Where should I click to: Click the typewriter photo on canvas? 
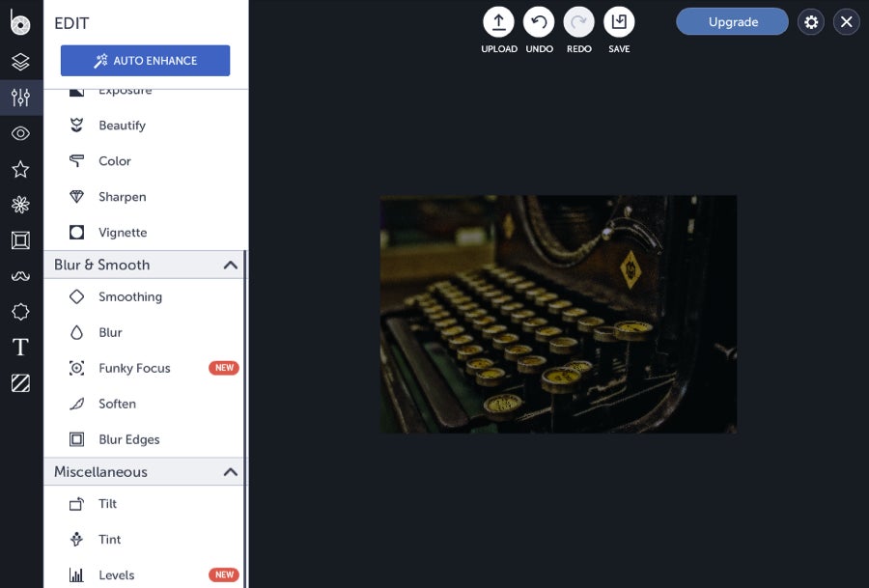pos(558,314)
